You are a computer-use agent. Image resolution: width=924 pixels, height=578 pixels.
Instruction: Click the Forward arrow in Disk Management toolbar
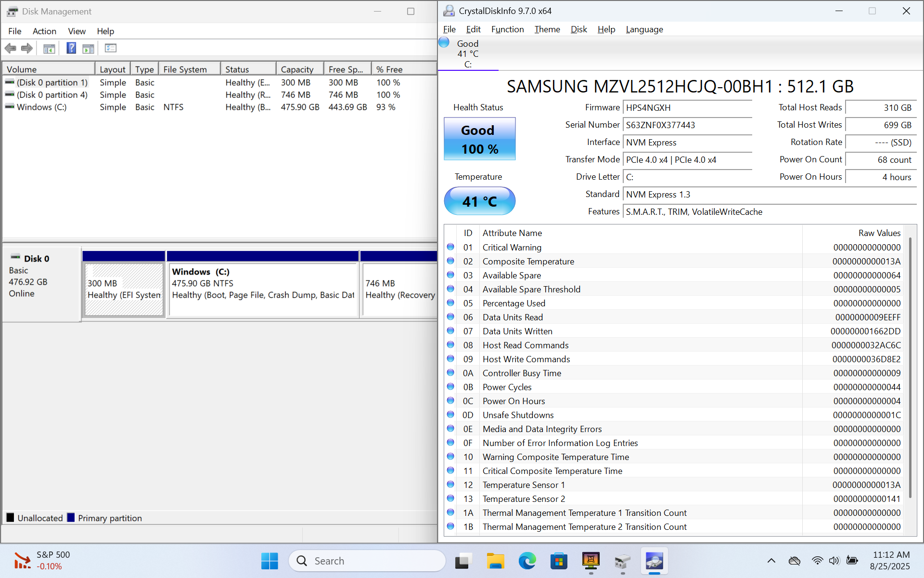click(x=27, y=48)
